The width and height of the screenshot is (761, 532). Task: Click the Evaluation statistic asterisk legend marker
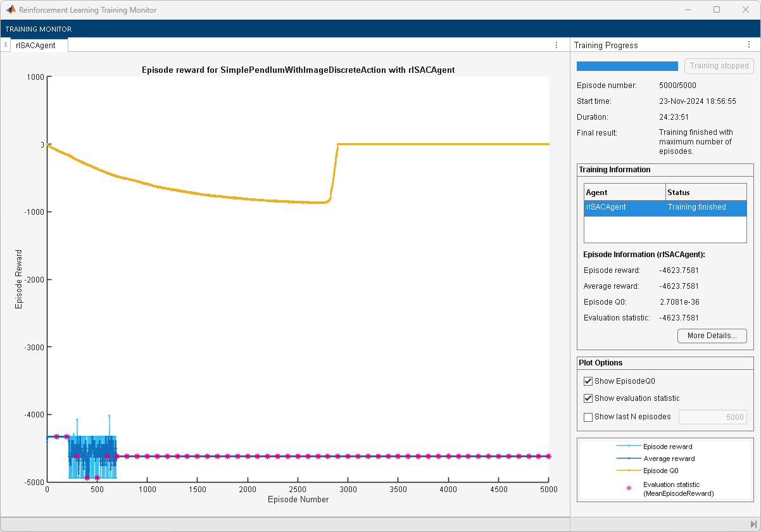click(628, 488)
